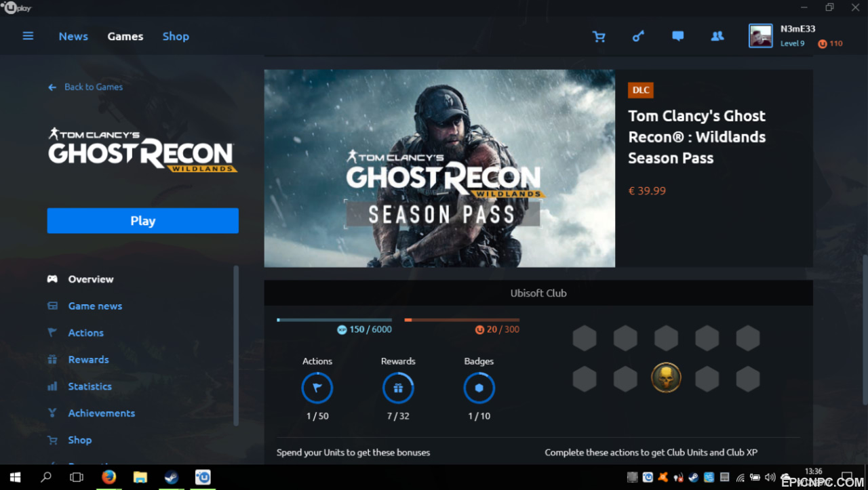
Task: Switch to the News tab
Action: [73, 37]
